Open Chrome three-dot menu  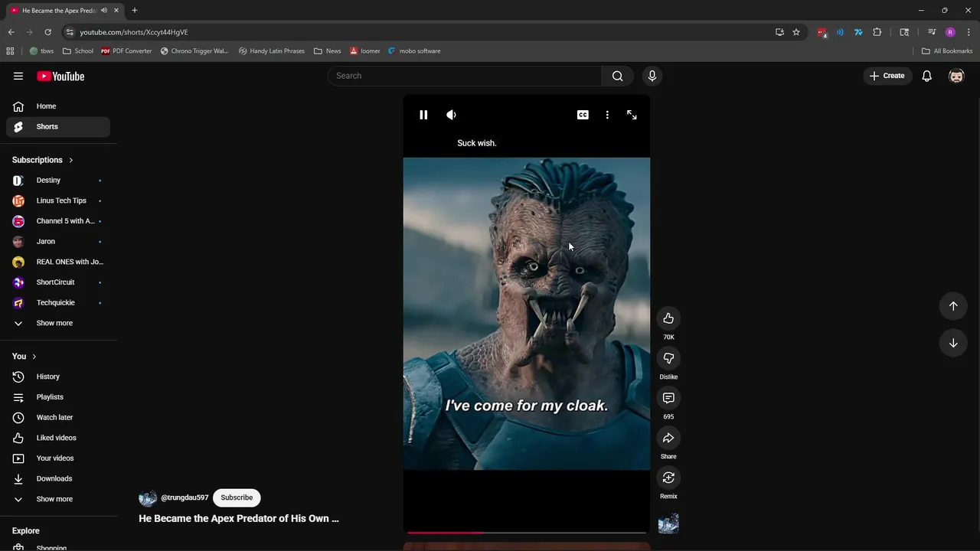969,32
